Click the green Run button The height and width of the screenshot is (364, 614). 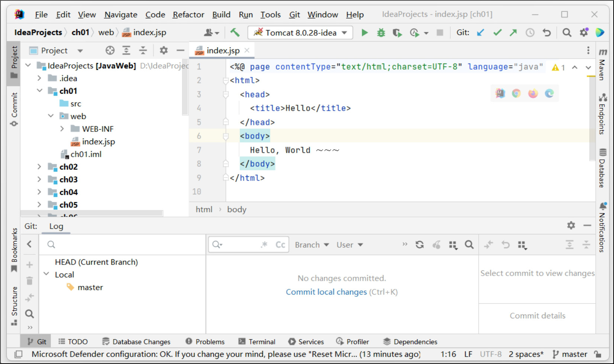coord(364,33)
